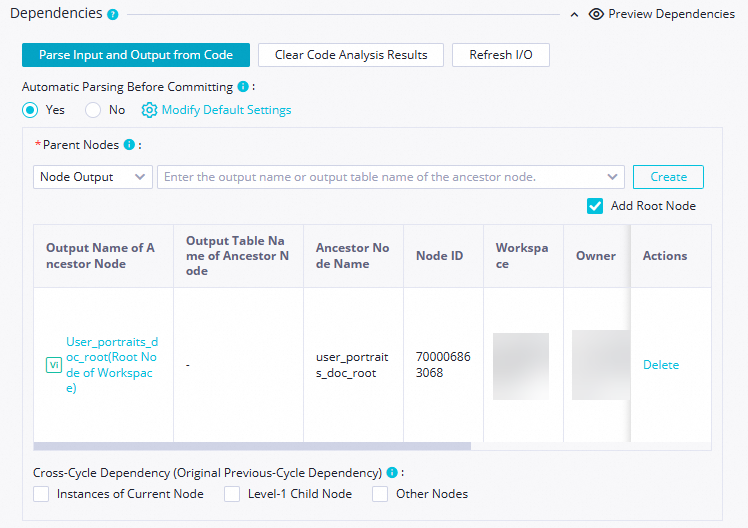Open the Node Output dropdown
Screen dimensions: 748x528
point(93,177)
